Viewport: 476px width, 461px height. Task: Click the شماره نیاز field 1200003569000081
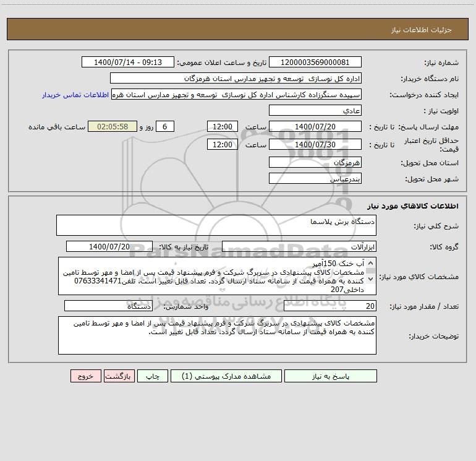point(315,62)
